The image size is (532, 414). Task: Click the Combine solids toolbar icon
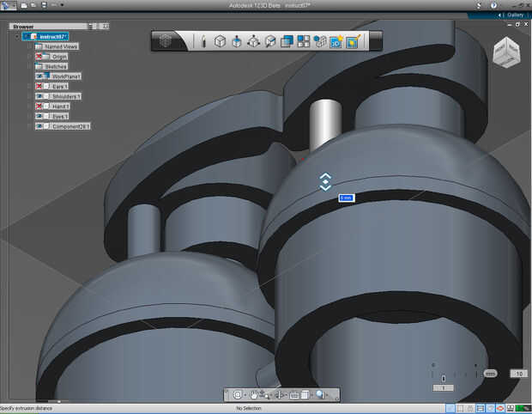[287, 41]
